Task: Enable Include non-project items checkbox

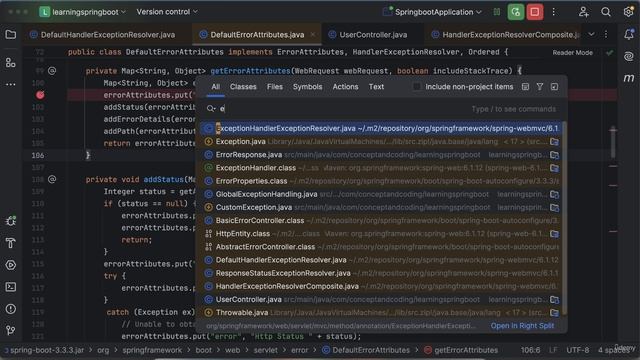Action: click(416, 87)
